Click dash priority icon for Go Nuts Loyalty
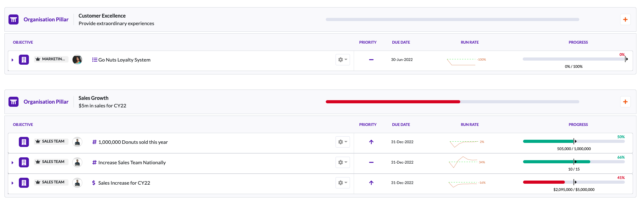 (x=371, y=60)
